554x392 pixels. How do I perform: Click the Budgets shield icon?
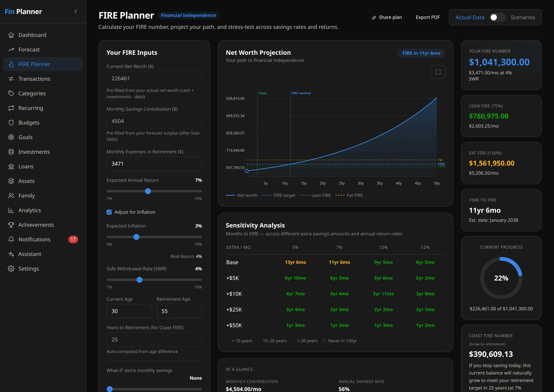pyautogui.click(x=11, y=122)
